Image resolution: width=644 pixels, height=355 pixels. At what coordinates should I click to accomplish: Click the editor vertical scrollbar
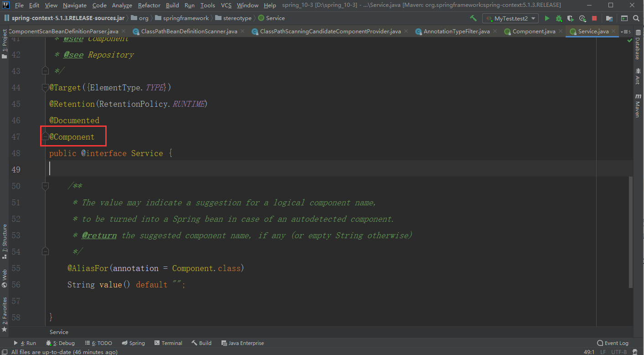pyautogui.click(x=630, y=232)
